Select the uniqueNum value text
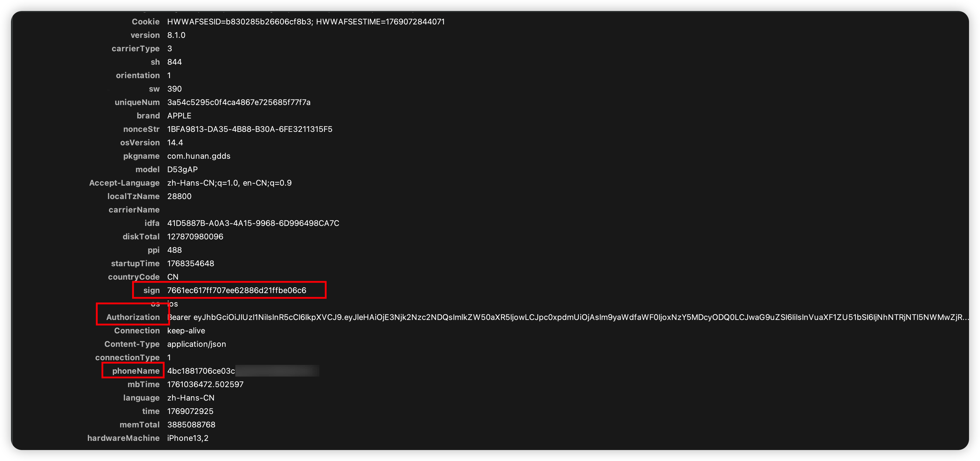This screenshot has width=980, height=461. (x=239, y=102)
